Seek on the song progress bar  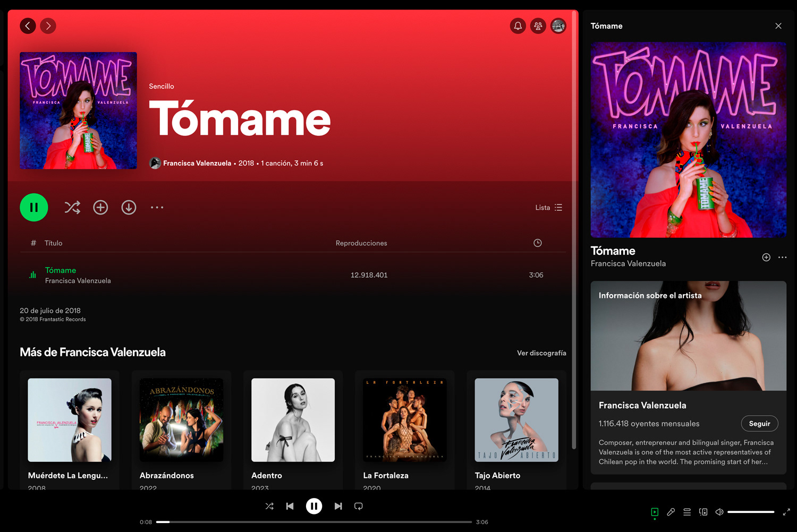[x=314, y=522]
